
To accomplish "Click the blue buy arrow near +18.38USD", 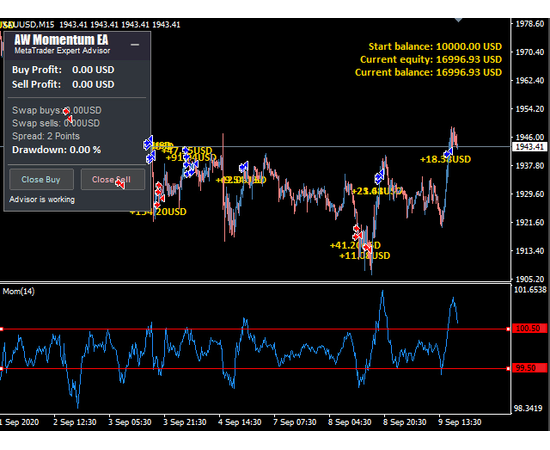I will 448,153.
